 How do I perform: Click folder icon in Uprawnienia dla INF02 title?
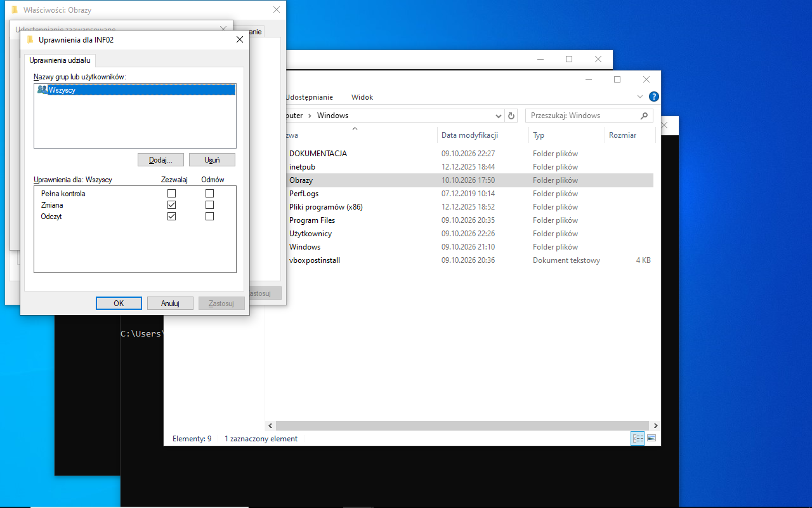(x=30, y=39)
